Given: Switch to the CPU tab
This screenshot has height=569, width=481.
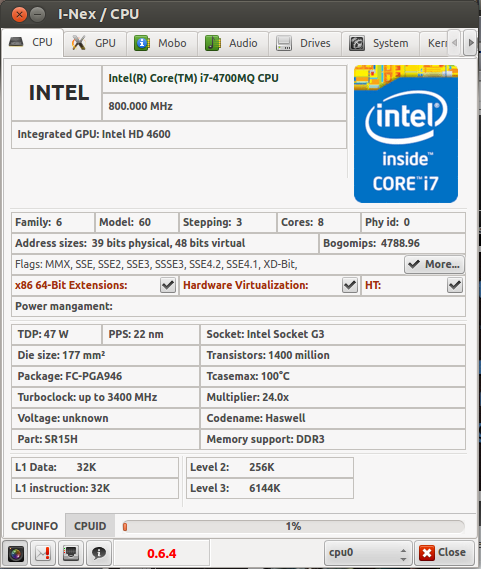Looking at the screenshot, I should click(32, 42).
